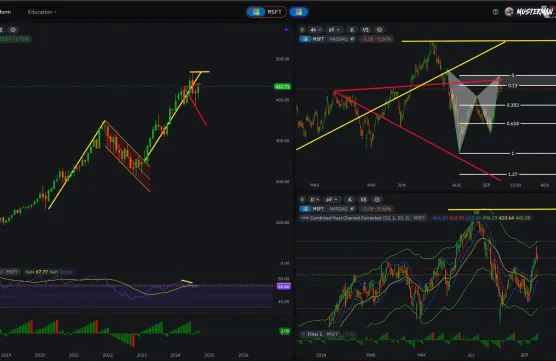Click the Combined Hast Channel Corrected indicator label
Image resolution: width=556 pixels, height=361 pixels.
point(363,218)
